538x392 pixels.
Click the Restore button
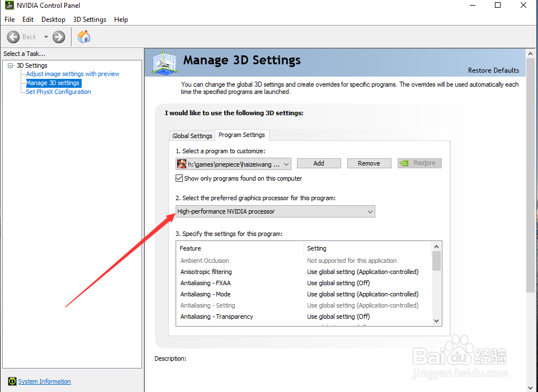pyautogui.click(x=419, y=163)
